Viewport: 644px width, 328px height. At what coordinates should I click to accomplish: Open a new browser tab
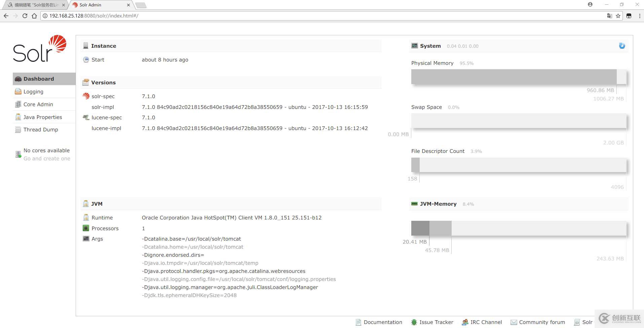[x=141, y=5]
